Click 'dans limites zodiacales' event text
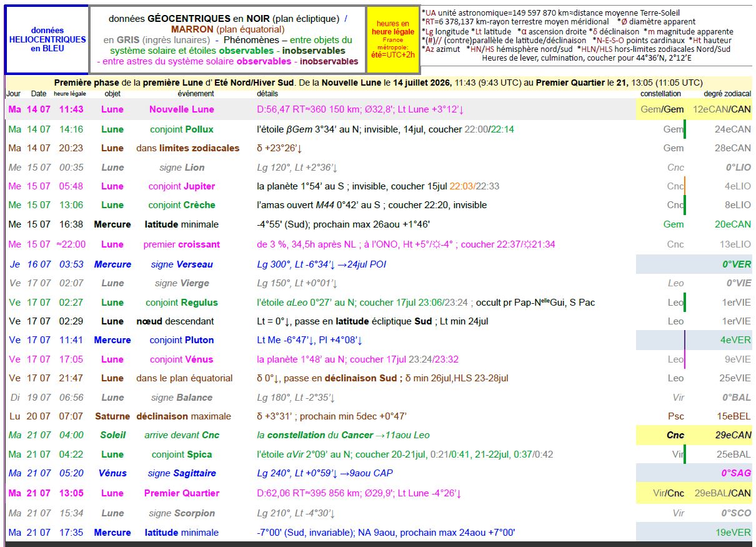756x547 pixels. (x=187, y=148)
